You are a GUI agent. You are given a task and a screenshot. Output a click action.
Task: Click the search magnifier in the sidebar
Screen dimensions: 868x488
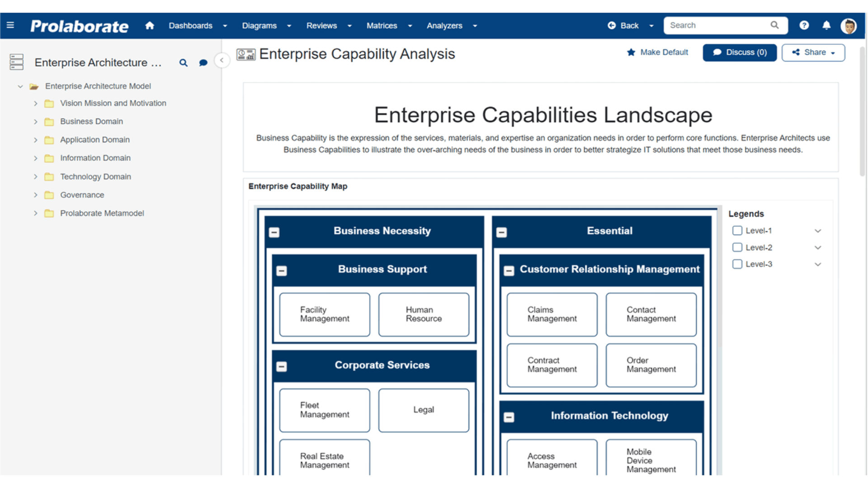184,63
